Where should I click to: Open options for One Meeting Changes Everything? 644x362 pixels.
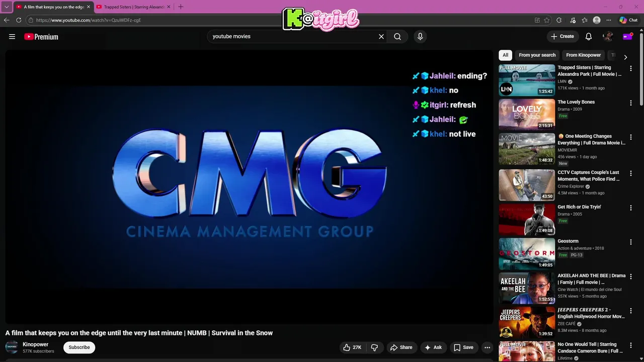click(631, 137)
